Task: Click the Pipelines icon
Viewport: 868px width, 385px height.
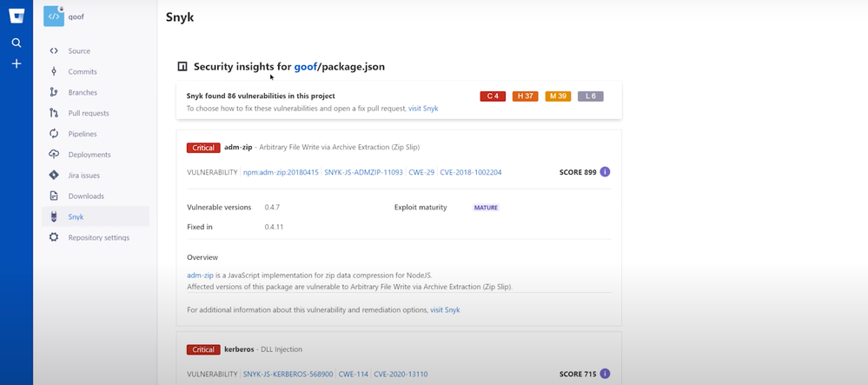Action: click(54, 134)
